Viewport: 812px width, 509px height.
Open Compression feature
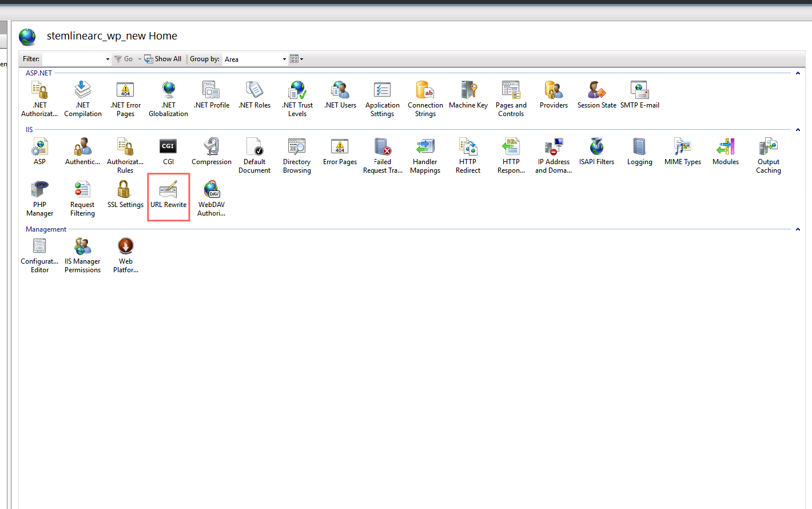point(212,152)
